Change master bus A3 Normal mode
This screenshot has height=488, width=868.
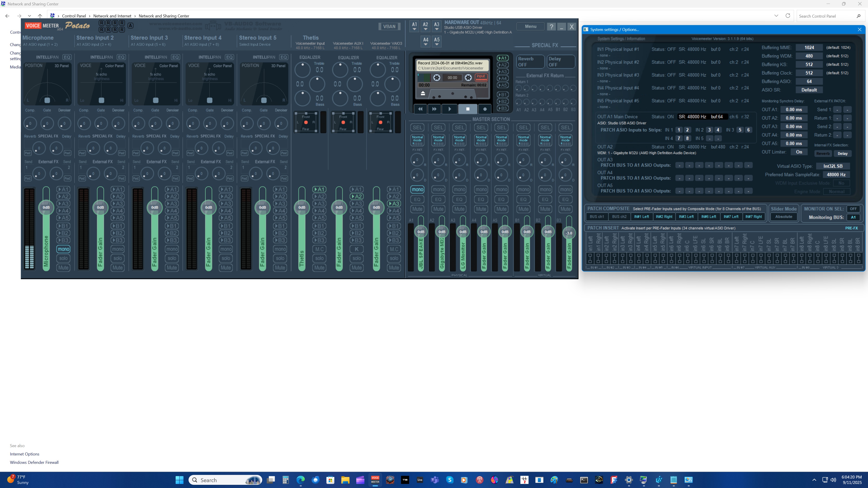pyautogui.click(x=460, y=140)
